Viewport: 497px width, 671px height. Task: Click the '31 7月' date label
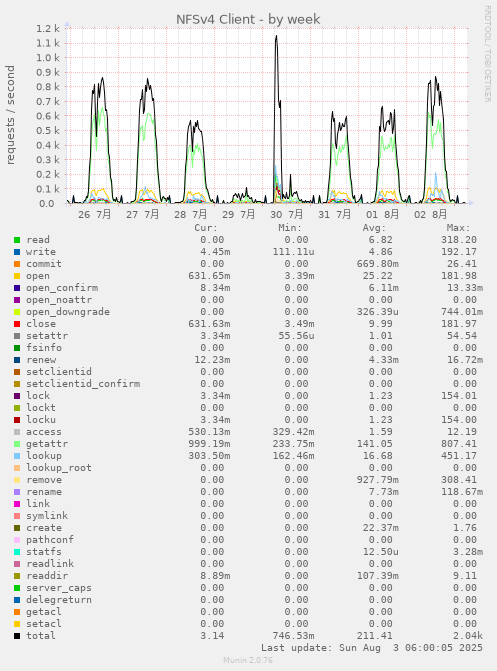334,214
